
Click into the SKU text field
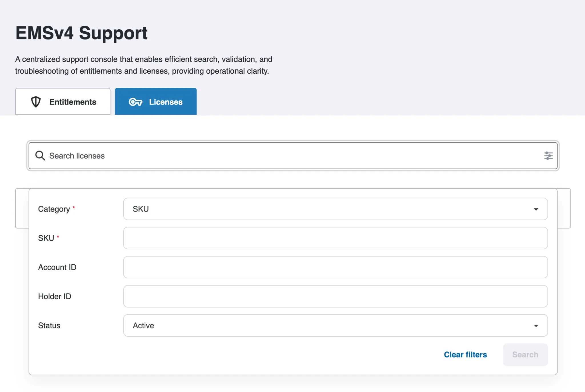coord(335,238)
